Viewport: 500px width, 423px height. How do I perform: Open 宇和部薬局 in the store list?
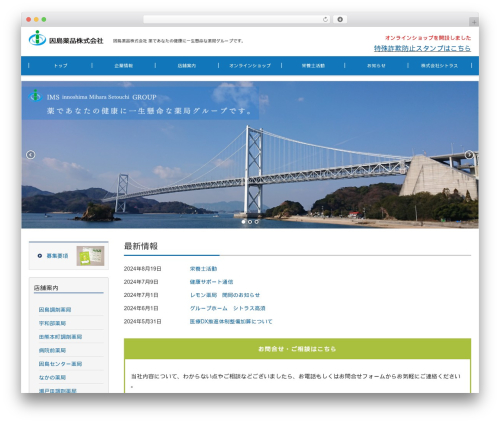coord(52,323)
